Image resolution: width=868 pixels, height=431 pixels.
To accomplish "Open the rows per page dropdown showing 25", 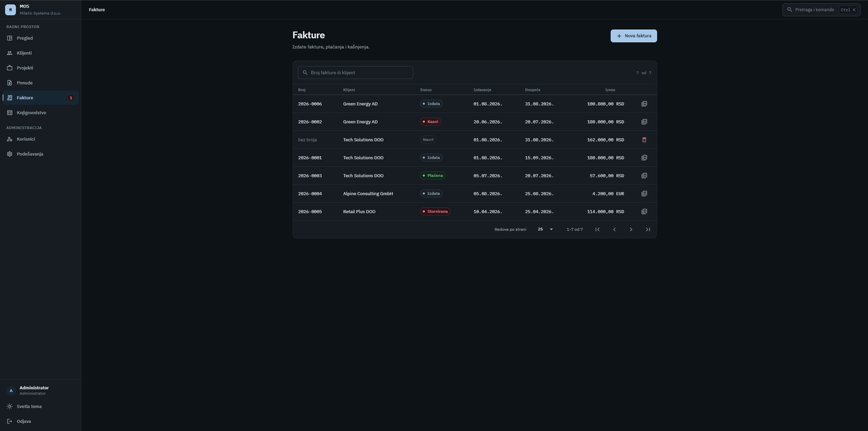I will pyautogui.click(x=545, y=229).
